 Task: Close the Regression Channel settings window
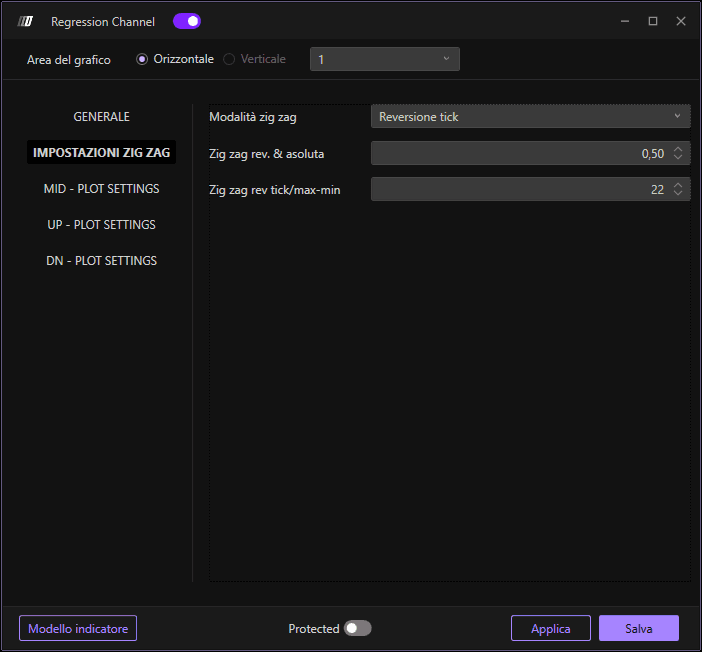pos(681,21)
